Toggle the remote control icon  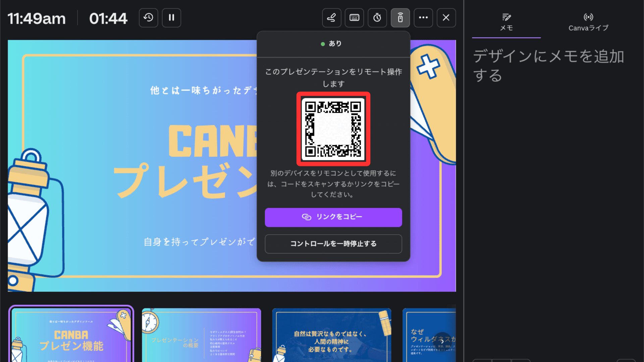(x=400, y=18)
